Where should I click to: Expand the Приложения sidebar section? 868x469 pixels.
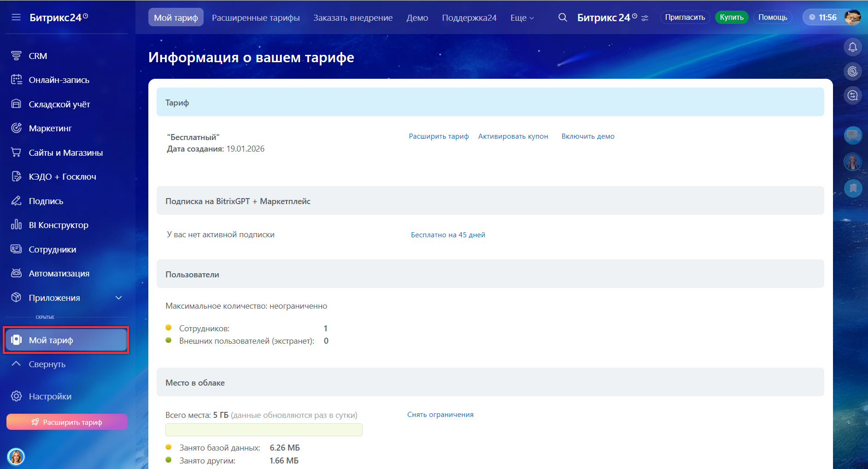tap(118, 298)
